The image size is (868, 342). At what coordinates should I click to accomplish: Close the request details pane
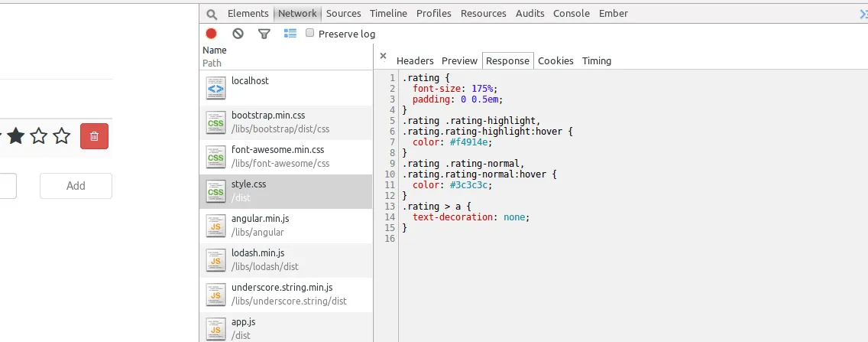pos(383,56)
